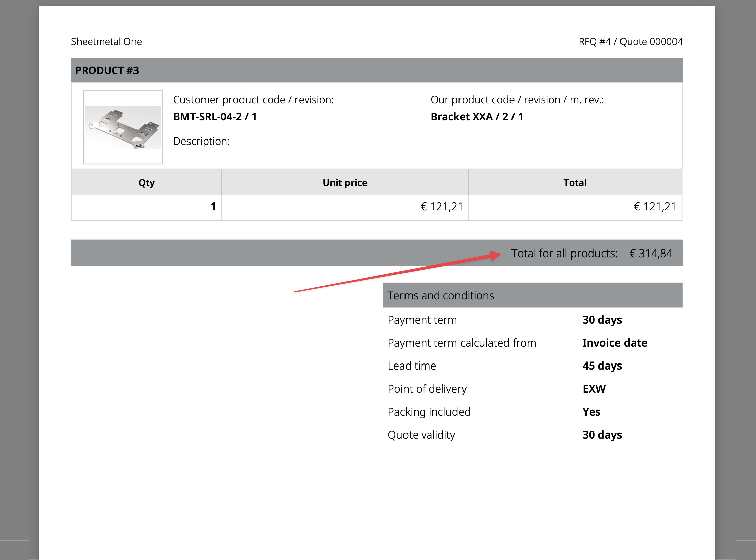Click the bracket product thumbnail image
This screenshot has width=756, height=560.
click(x=123, y=127)
